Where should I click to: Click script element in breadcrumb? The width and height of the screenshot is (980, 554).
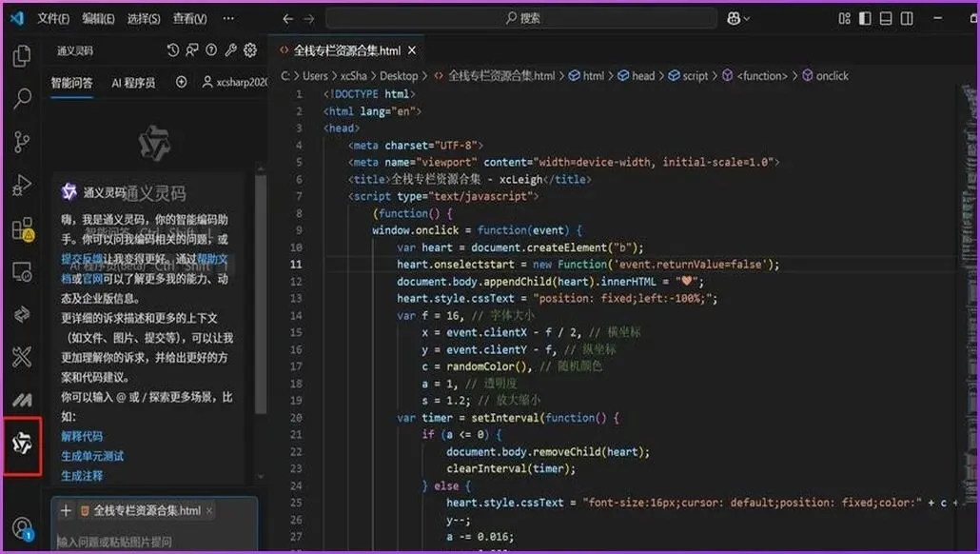(x=688, y=75)
